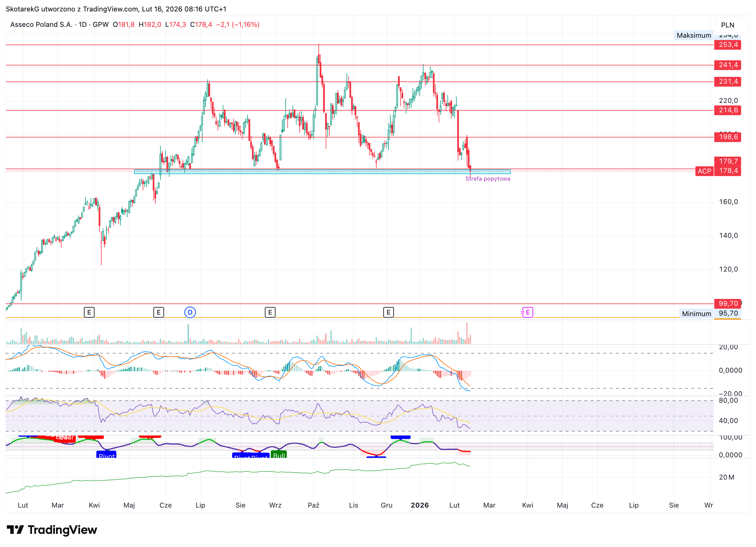This screenshot has height=547, width=756.
Task: Click the red Bear signal label
Action: click(x=65, y=438)
